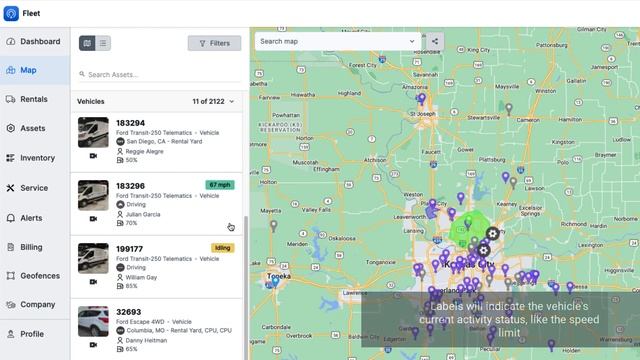Click driver name Julian Garcia
The height and width of the screenshot is (360, 640).
pyautogui.click(x=143, y=214)
